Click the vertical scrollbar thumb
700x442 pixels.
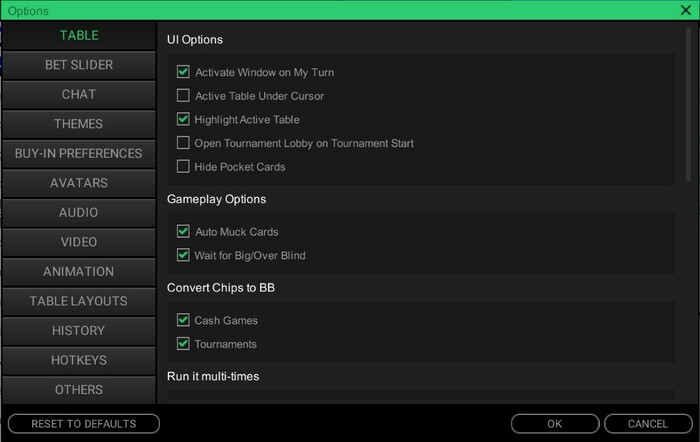(688, 104)
